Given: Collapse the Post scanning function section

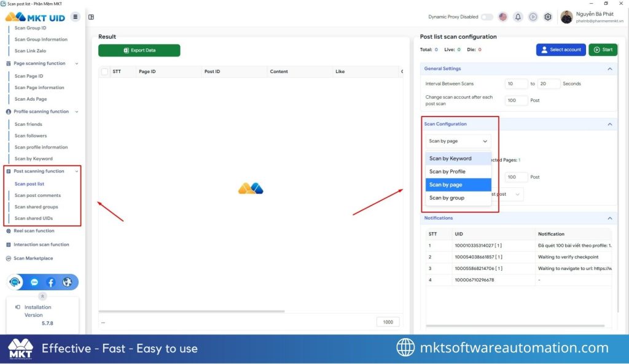Looking at the screenshot, I should click(77, 171).
